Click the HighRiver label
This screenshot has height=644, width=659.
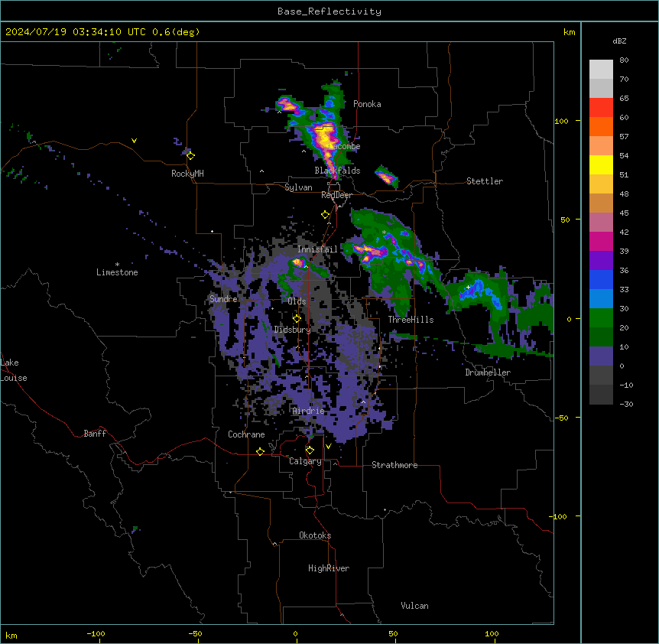coord(329,568)
